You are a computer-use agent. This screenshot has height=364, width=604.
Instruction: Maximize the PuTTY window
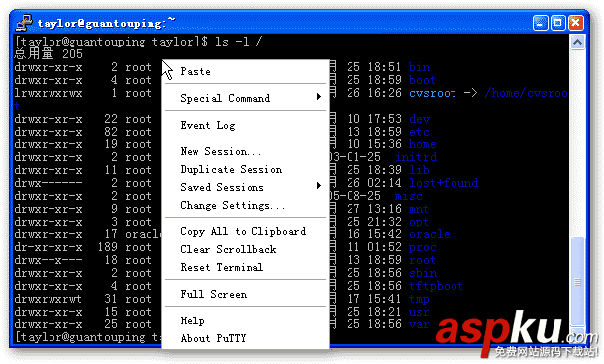tap(557, 23)
